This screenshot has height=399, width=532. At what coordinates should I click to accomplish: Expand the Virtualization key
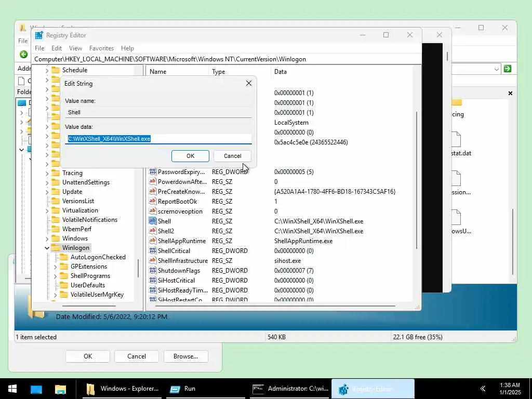tap(47, 210)
